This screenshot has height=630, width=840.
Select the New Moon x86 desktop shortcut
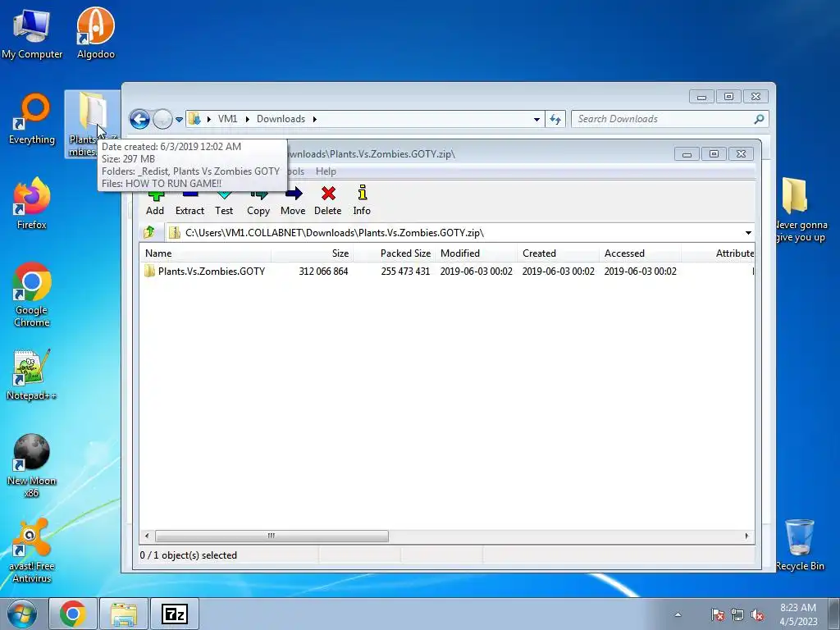coord(32,465)
